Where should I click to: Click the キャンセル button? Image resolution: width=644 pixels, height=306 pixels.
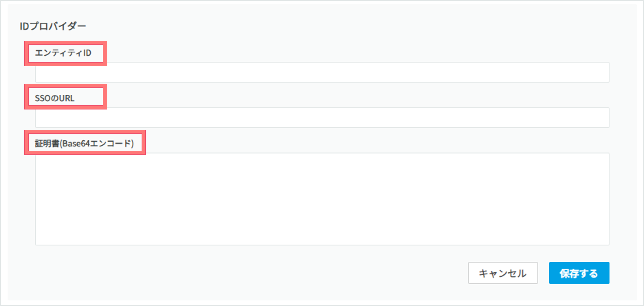[x=503, y=273]
